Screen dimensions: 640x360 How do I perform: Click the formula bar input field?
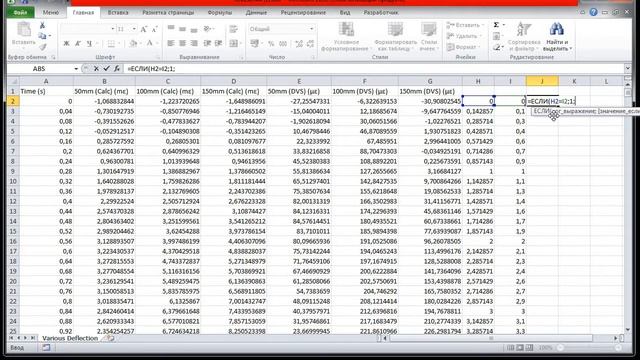[373, 69]
